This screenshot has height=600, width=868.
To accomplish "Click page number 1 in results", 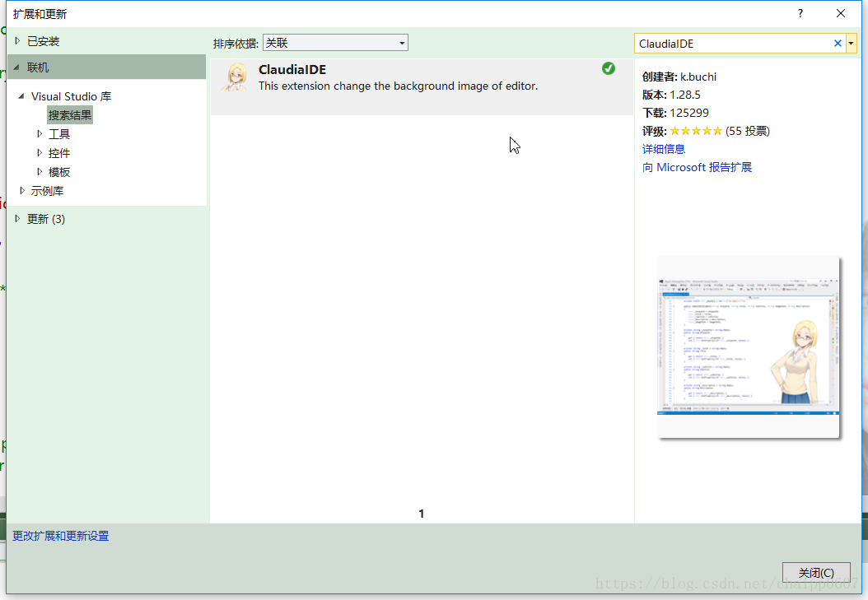I will click(422, 514).
